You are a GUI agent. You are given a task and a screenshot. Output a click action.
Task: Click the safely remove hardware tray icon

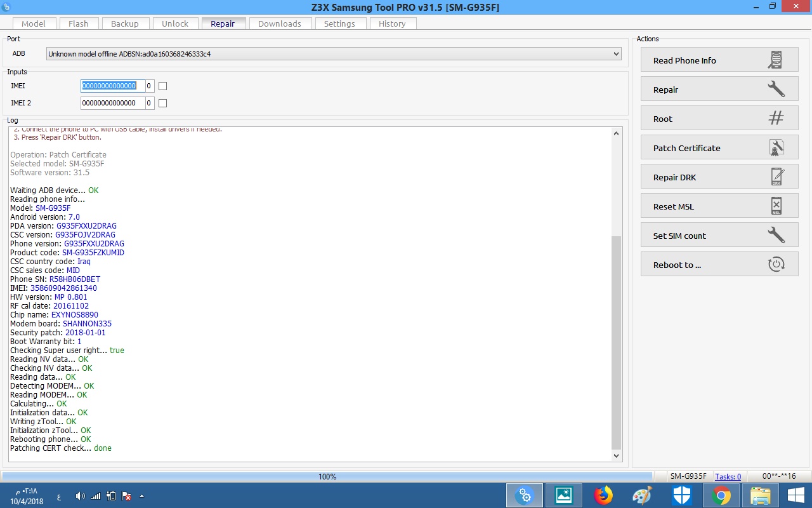111,496
